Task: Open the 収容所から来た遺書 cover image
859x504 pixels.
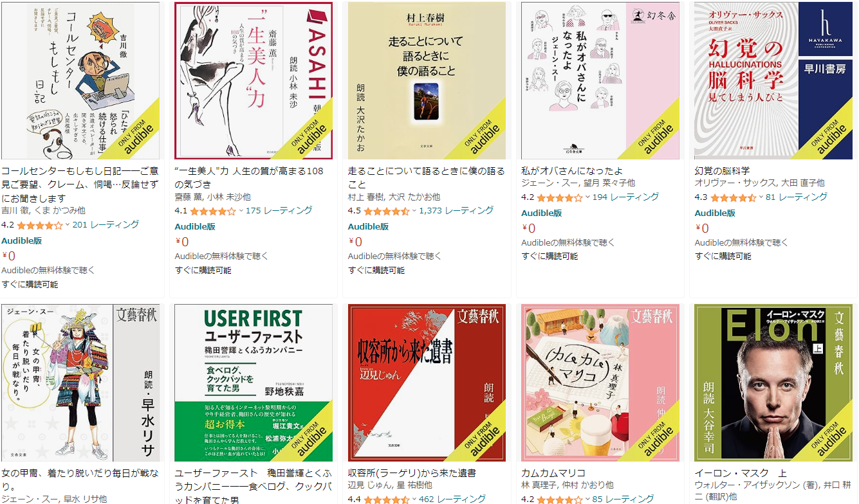Action: click(427, 382)
